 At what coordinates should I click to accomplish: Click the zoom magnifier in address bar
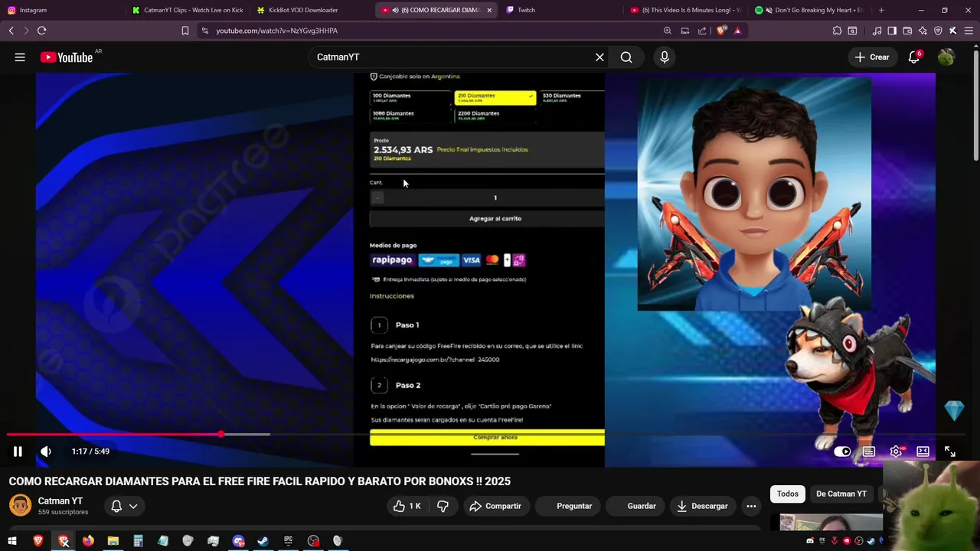667,31
